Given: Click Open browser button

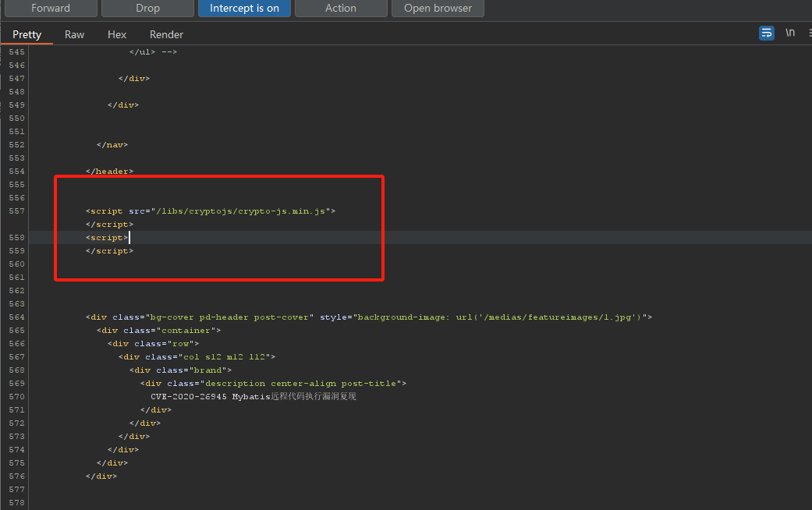Looking at the screenshot, I should click(438, 9).
